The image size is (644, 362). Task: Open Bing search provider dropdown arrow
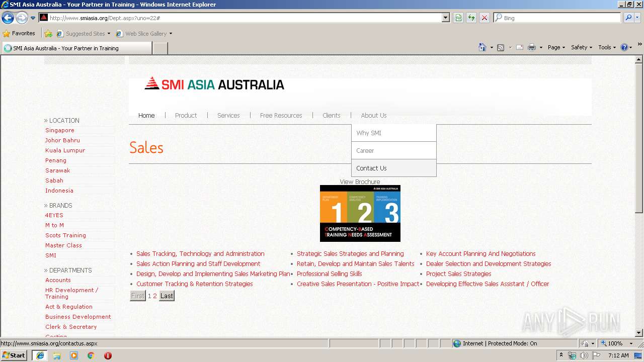pos(638,18)
